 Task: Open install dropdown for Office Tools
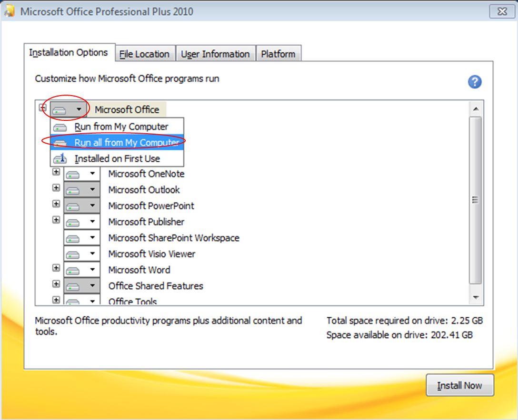point(82,300)
